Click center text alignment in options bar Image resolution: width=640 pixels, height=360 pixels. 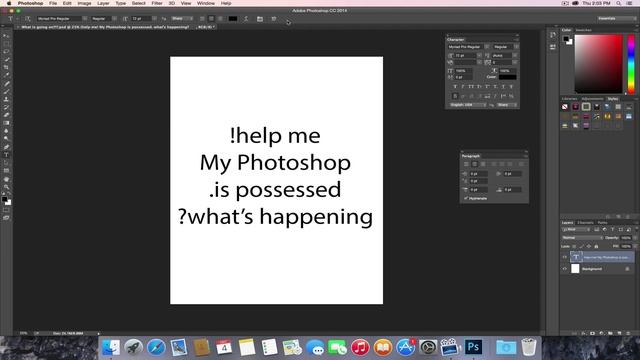click(x=211, y=19)
